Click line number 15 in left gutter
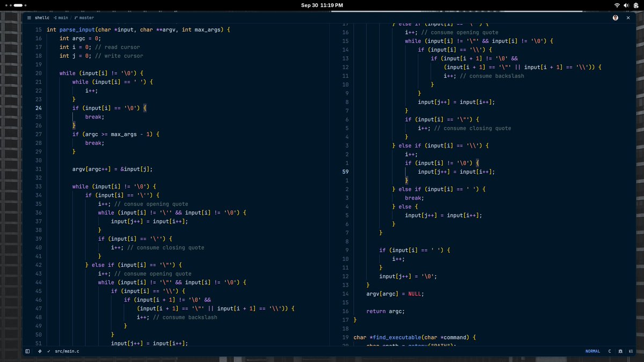Image resolution: width=644 pixels, height=362 pixels. tap(39, 29)
